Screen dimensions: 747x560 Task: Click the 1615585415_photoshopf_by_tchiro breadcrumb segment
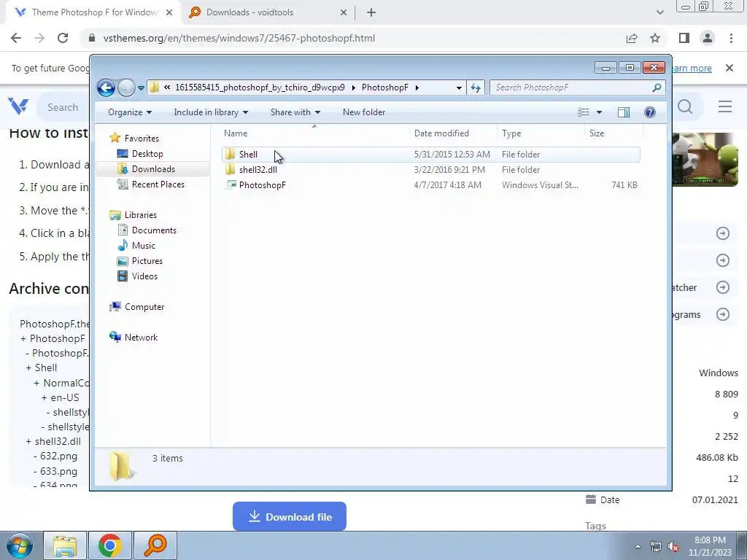260,87
